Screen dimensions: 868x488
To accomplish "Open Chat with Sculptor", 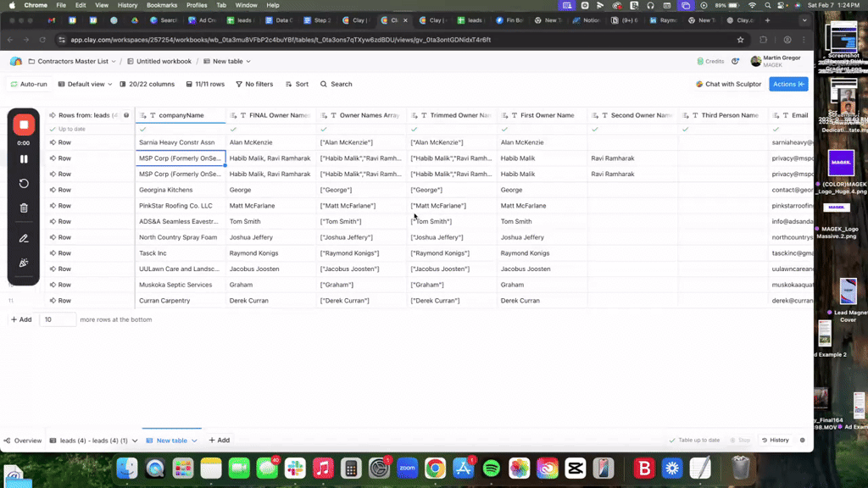I will (x=728, y=84).
